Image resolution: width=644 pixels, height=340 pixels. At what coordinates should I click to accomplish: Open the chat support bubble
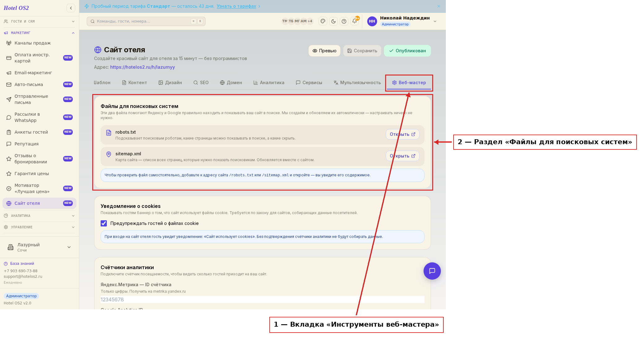[x=432, y=271]
